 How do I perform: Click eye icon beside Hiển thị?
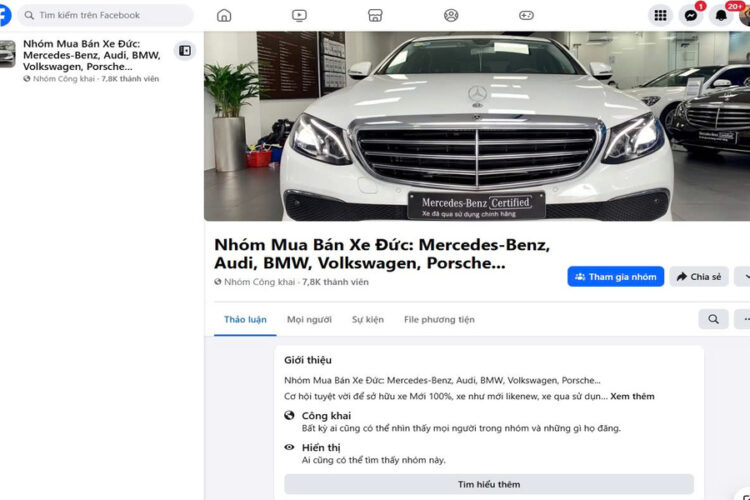point(289,447)
